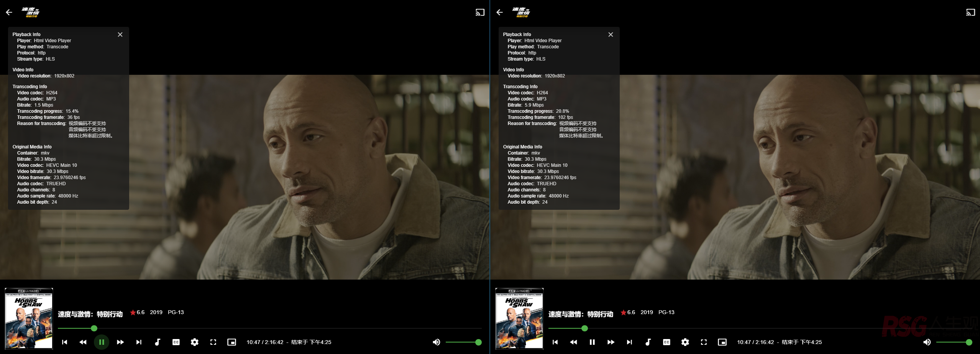Pause playback in right player
Screen dimensions: 980x354
pos(592,342)
